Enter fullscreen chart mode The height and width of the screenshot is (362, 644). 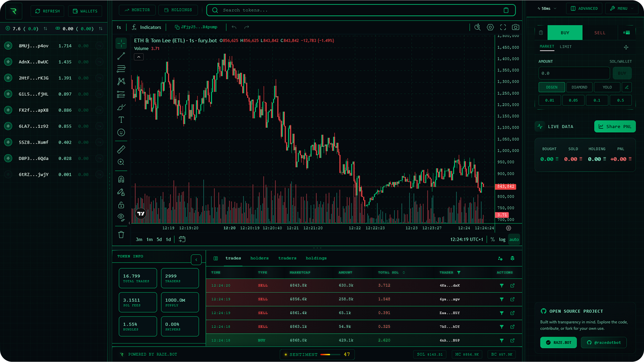click(x=503, y=27)
